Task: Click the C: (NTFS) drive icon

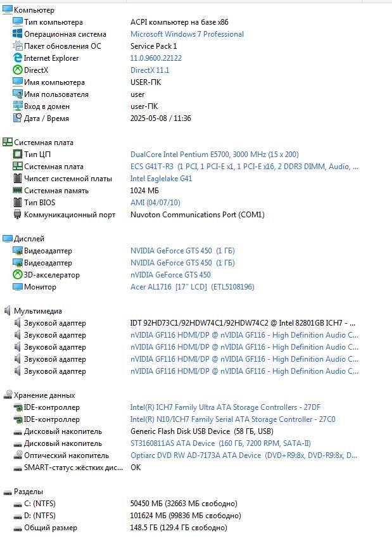Action: (x=18, y=504)
